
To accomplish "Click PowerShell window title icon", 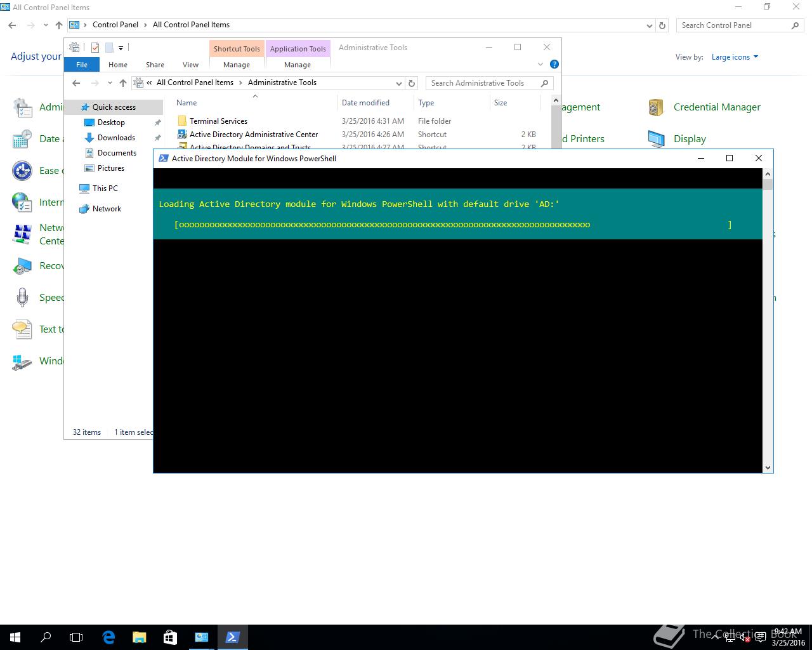I will tap(163, 158).
